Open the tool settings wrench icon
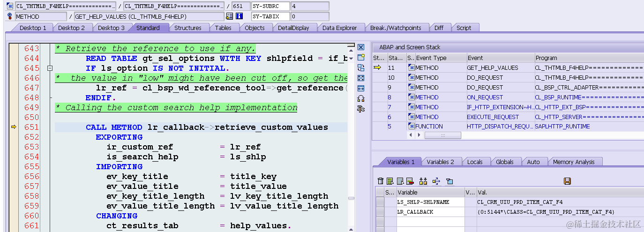This screenshot has width=644, height=232. [361, 109]
